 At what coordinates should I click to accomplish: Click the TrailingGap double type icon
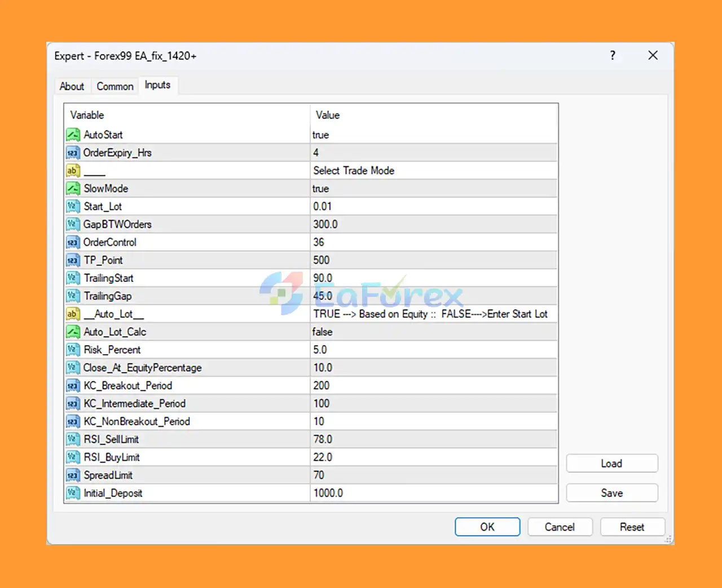tap(73, 296)
